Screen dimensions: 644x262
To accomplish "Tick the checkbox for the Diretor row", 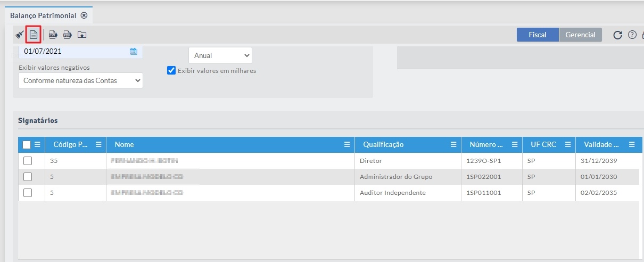I will coord(28,161).
